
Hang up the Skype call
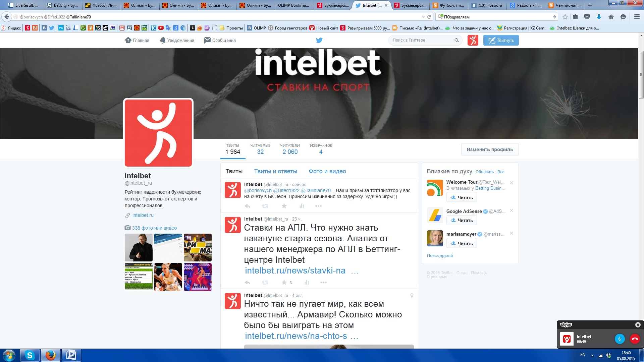(x=635, y=339)
